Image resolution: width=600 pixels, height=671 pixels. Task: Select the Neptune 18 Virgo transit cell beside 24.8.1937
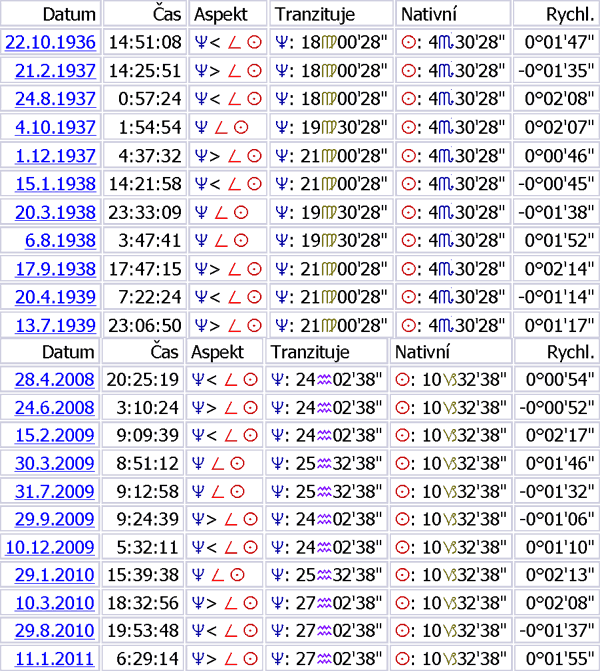(331, 99)
